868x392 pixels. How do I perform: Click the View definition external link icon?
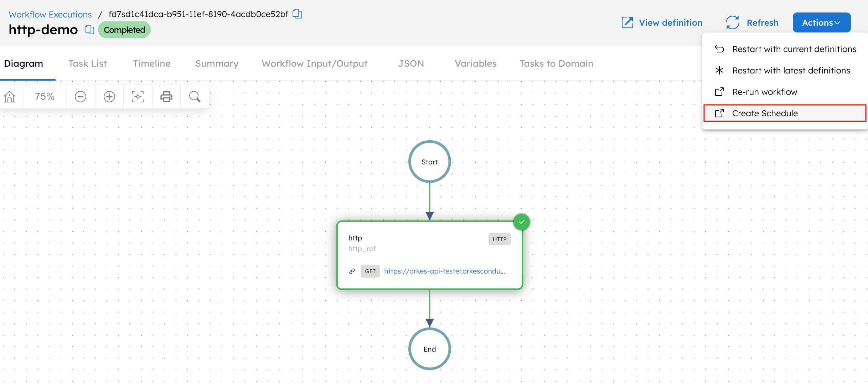627,22
